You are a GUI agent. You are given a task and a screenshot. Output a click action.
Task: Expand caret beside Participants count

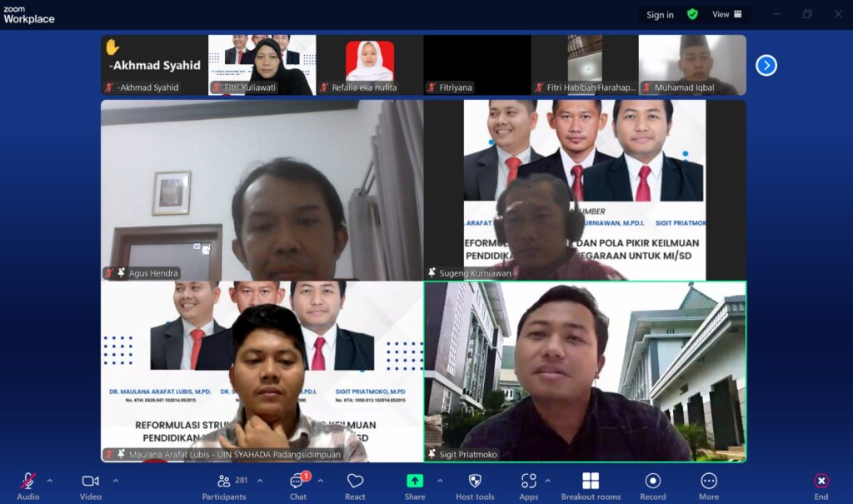click(x=260, y=482)
